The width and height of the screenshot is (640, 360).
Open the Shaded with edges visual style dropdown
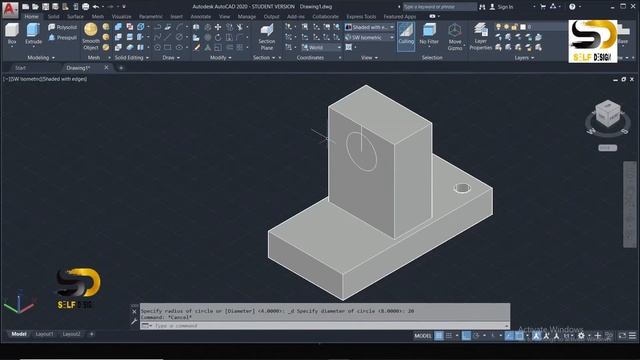[x=369, y=27]
